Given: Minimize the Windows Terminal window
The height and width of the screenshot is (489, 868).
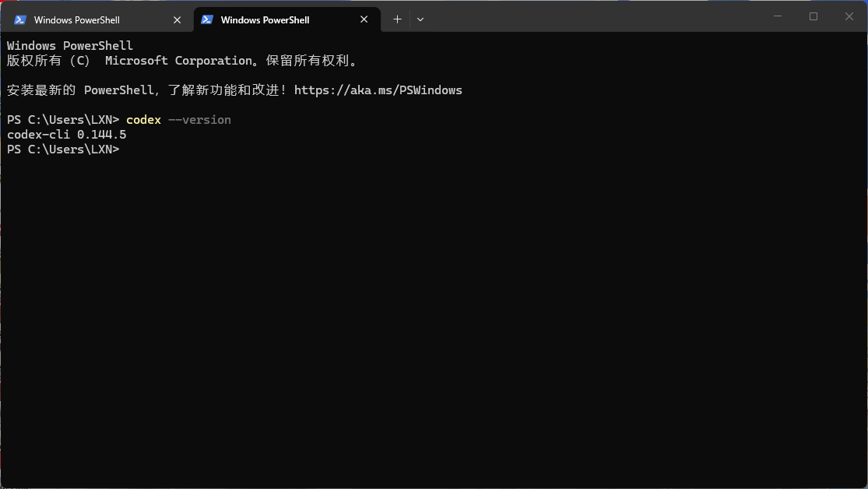Looking at the screenshot, I should click(777, 16).
